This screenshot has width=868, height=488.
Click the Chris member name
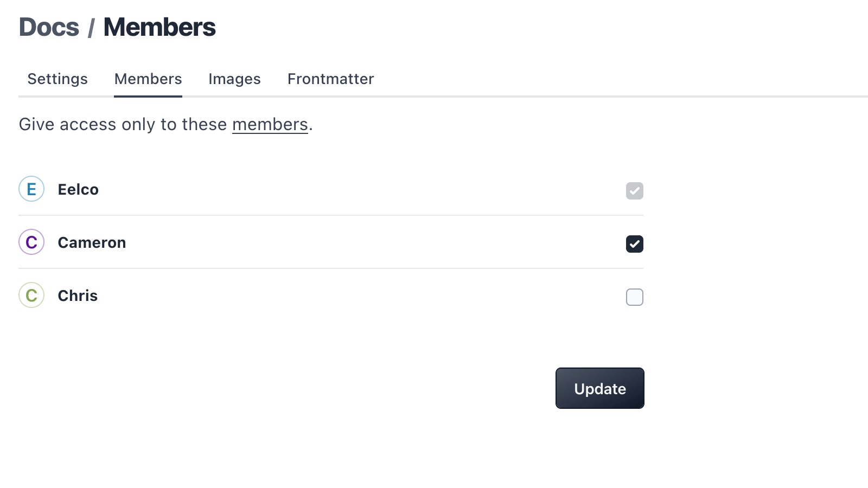pos(78,296)
